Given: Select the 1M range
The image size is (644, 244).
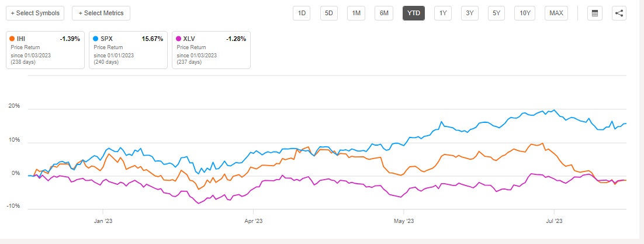Looking at the screenshot, I should click(356, 13).
